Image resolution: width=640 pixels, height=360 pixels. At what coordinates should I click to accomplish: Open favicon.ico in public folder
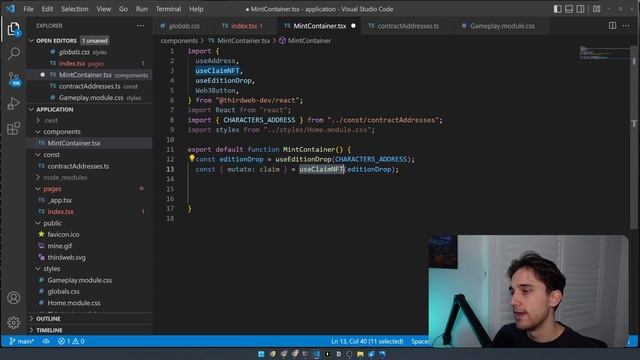click(63, 235)
